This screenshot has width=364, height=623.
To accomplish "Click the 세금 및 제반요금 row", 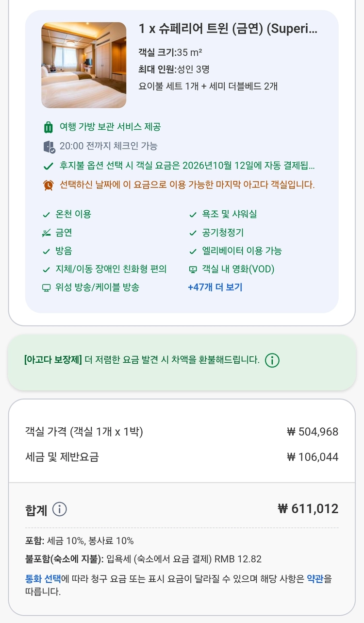I will 182,457.
